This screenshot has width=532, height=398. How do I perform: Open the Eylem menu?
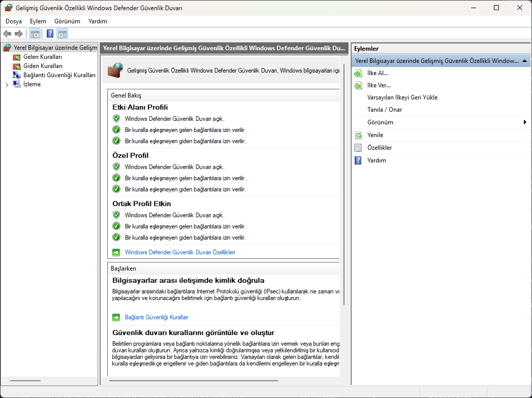click(38, 21)
